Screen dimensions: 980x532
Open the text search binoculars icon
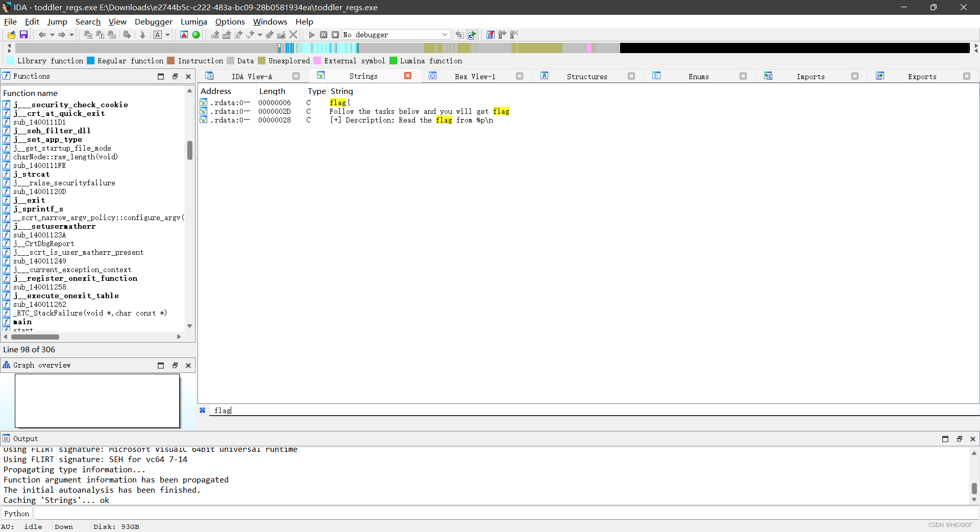(99, 35)
